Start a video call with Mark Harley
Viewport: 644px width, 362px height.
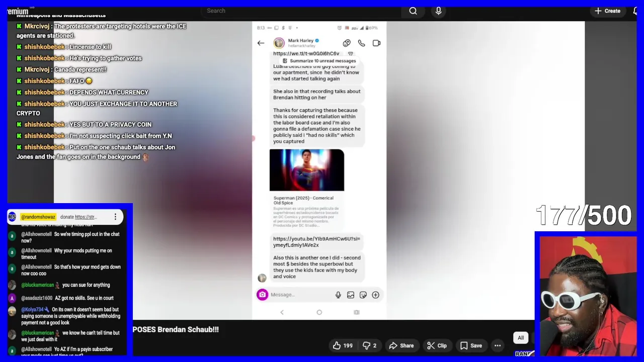pos(376,43)
